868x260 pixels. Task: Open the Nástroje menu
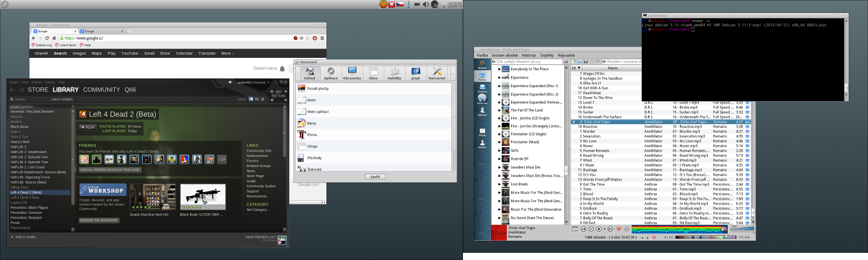coord(529,55)
